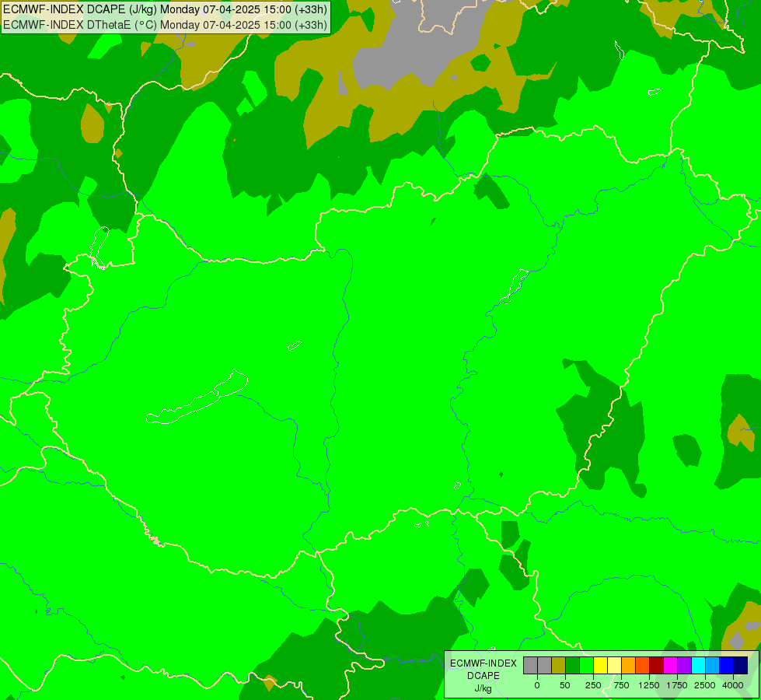The width and height of the screenshot is (761, 700).
Task: Click the ECMWF-INDEX label inside the legend box
Action: [483, 663]
